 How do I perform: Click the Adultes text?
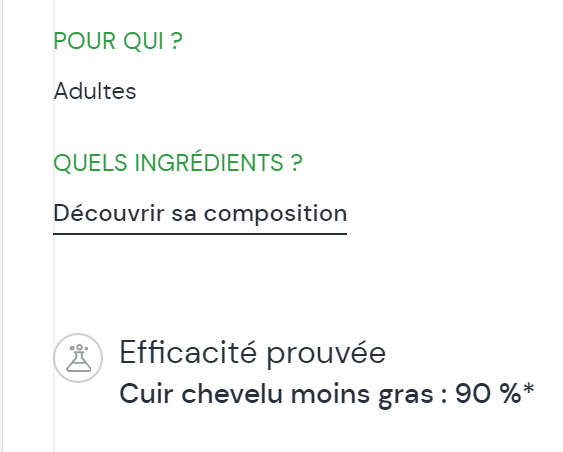pos(95,91)
